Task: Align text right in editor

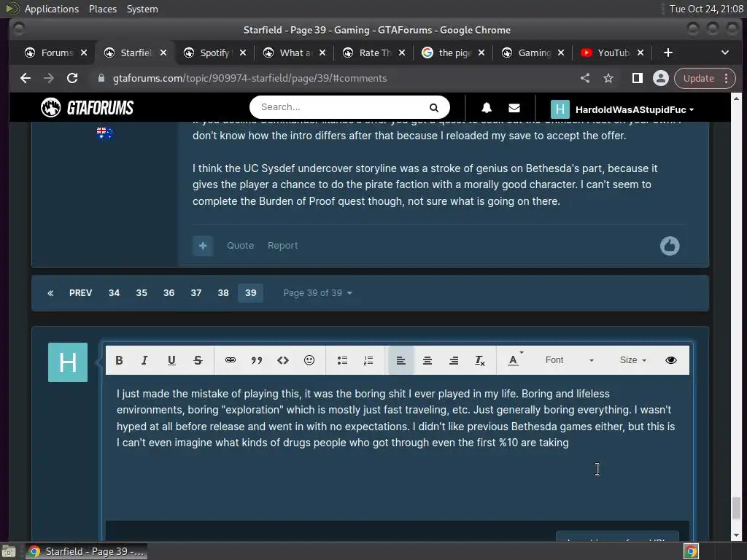Action: [x=454, y=360]
